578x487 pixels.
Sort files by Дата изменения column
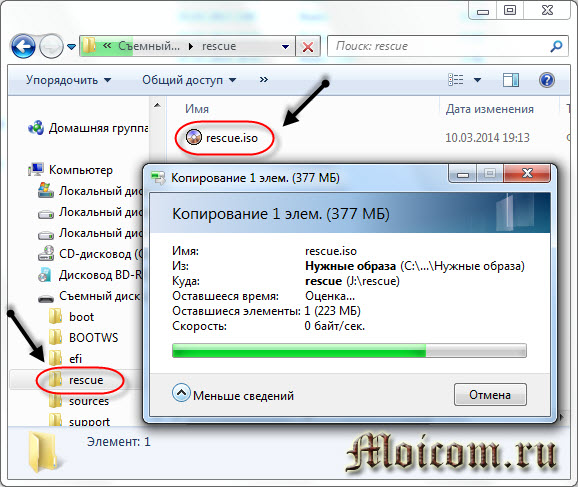pos(490,109)
